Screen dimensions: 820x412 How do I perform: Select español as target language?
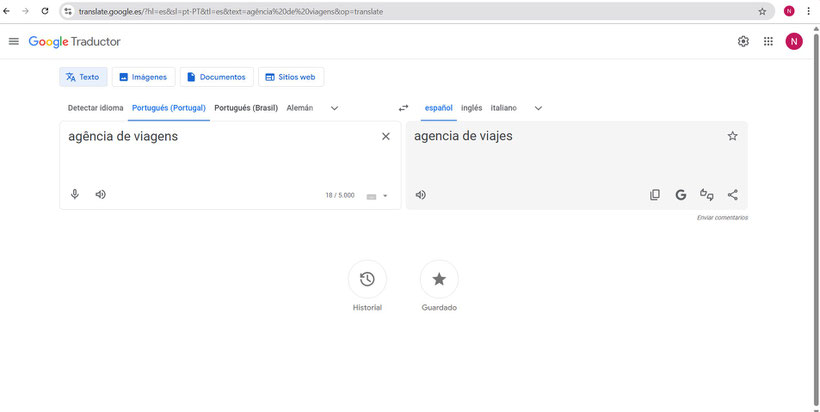tap(439, 108)
